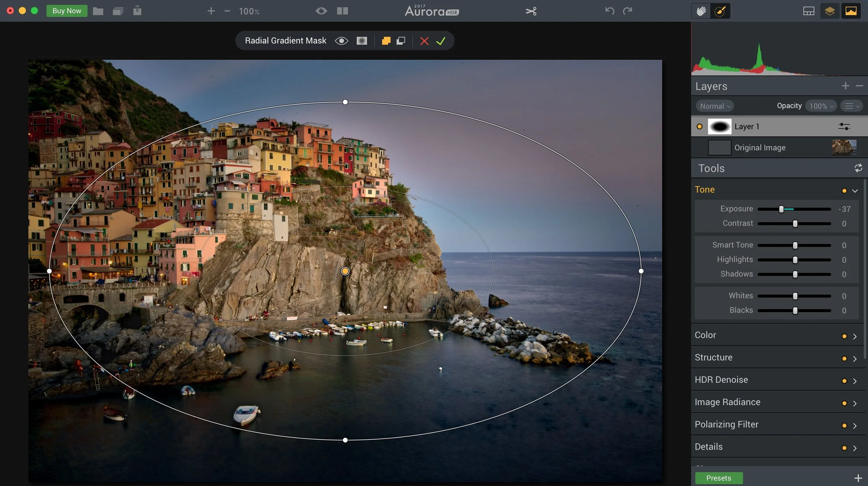Click the redo arrow icon
The image size is (868, 486).
627,11
